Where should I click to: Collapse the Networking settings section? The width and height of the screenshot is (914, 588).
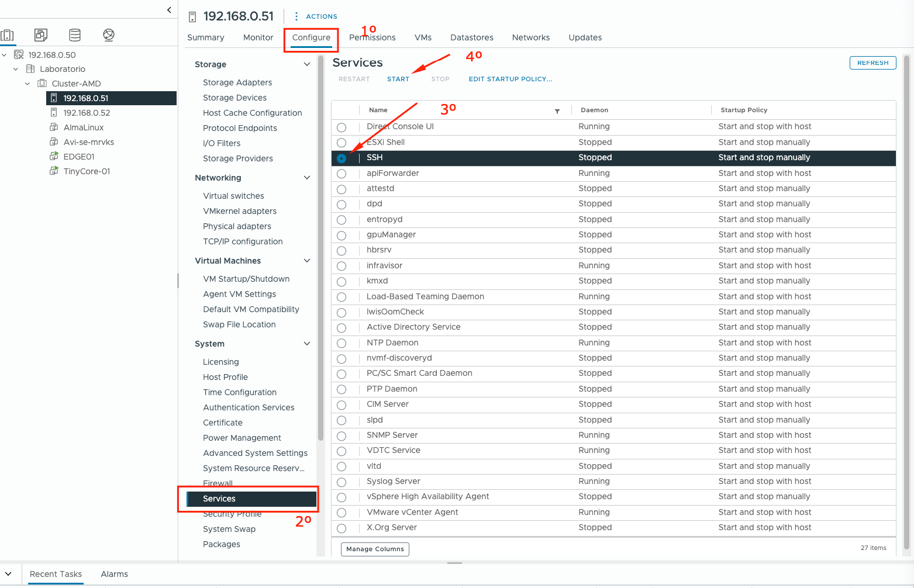pos(306,178)
